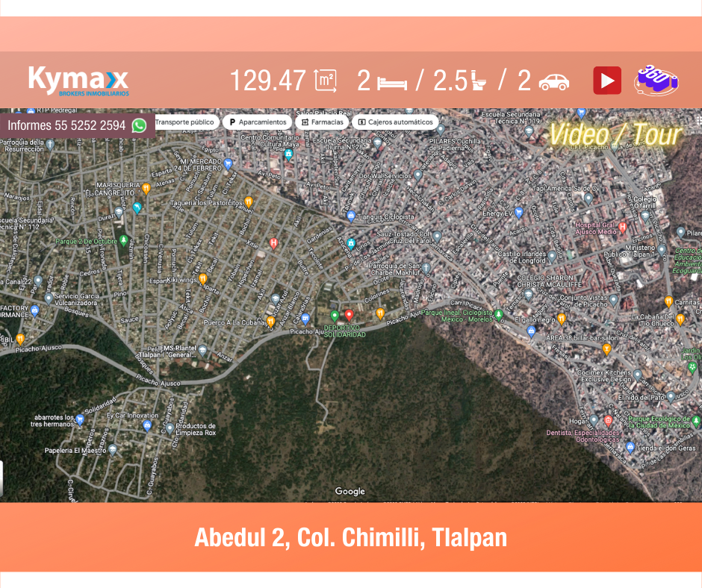Screen dimensions: 702x588
Task: Click the green Deportivo Solidaridad park pin
Action: click(335, 316)
